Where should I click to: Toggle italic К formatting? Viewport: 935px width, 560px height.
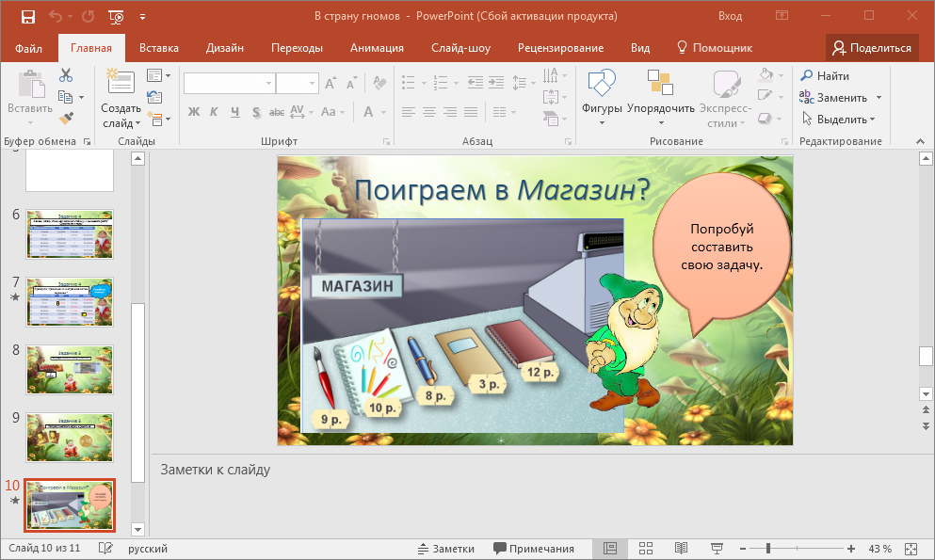click(214, 112)
